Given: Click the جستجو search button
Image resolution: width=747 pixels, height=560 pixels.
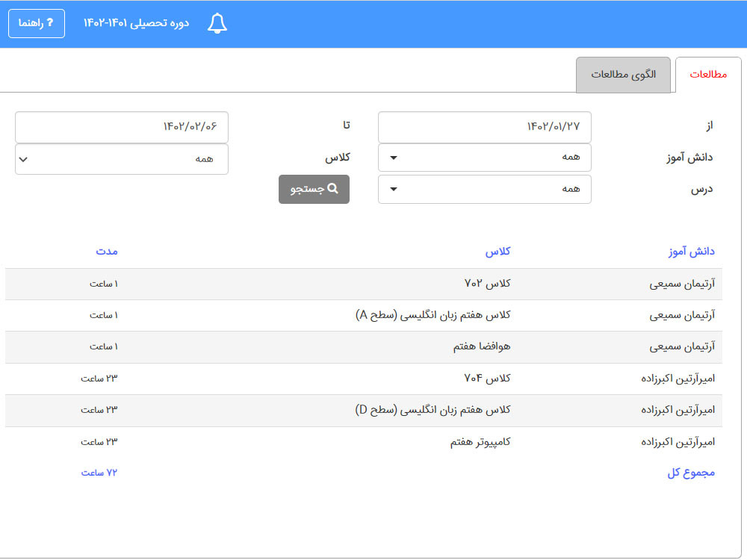Looking at the screenshot, I should [314, 189].
